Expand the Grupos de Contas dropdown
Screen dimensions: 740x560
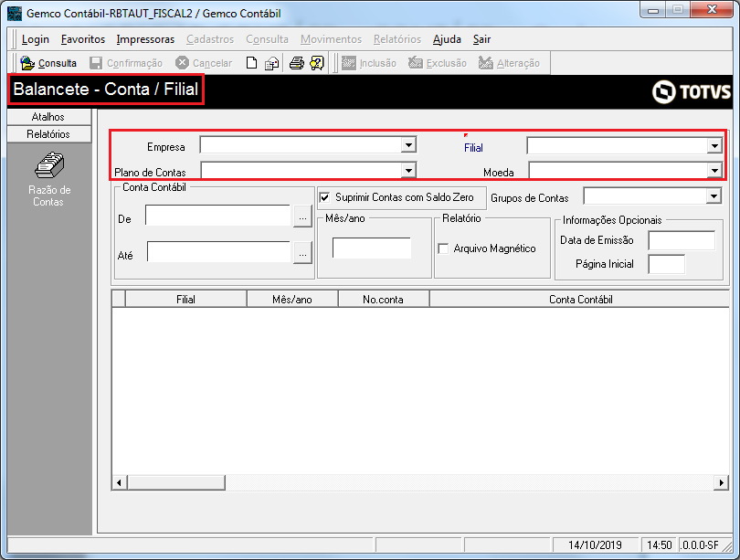point(714,195)
